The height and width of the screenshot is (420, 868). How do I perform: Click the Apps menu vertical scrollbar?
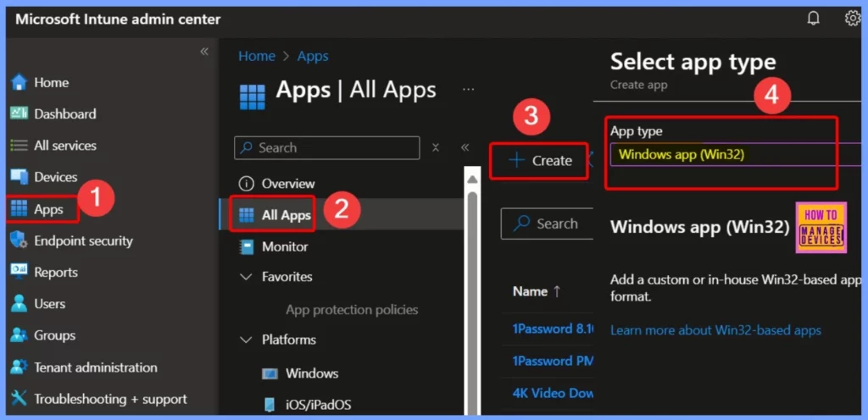[x=472, y=301]
